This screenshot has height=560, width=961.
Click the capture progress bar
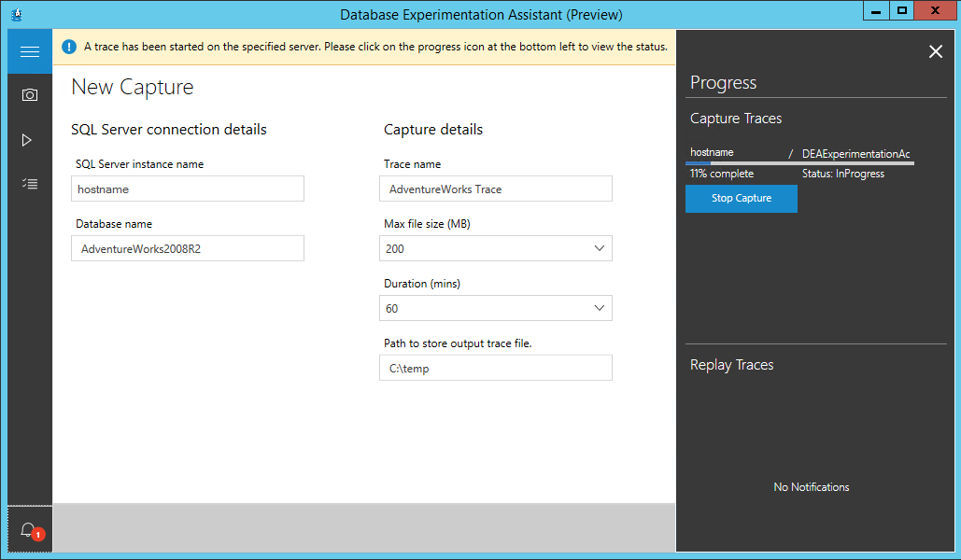click(x=799, y=163)
